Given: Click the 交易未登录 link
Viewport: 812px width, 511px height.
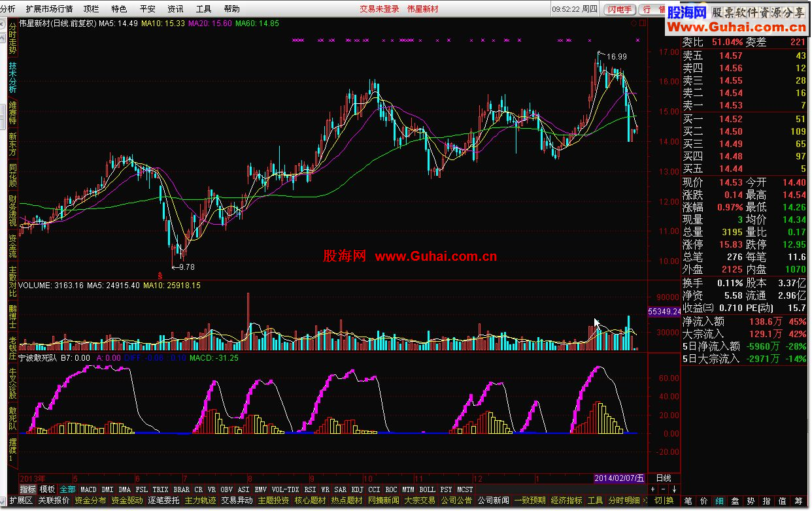Looking at the screenshot, I should (379, 9).
